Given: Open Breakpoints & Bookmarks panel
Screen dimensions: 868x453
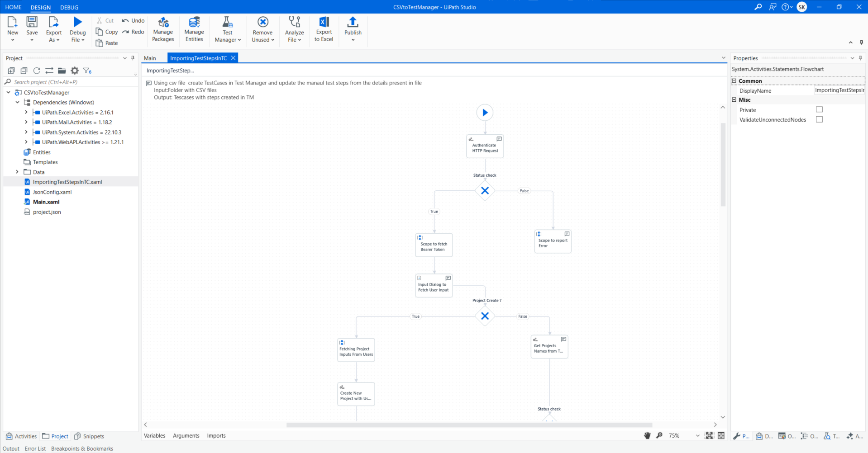Looking at the screenshot, I should [x=82, y=448].
